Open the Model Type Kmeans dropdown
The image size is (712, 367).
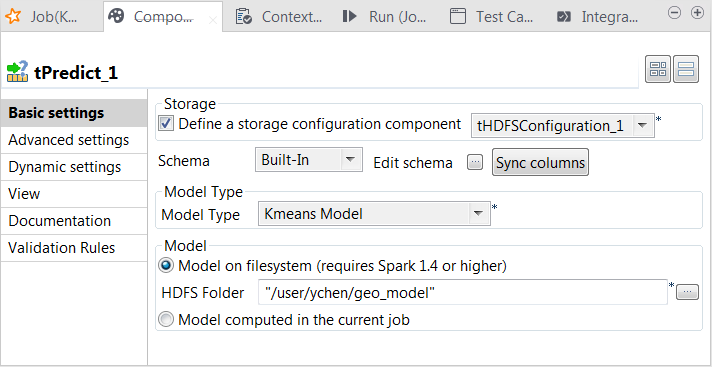[x=374, y=213]
